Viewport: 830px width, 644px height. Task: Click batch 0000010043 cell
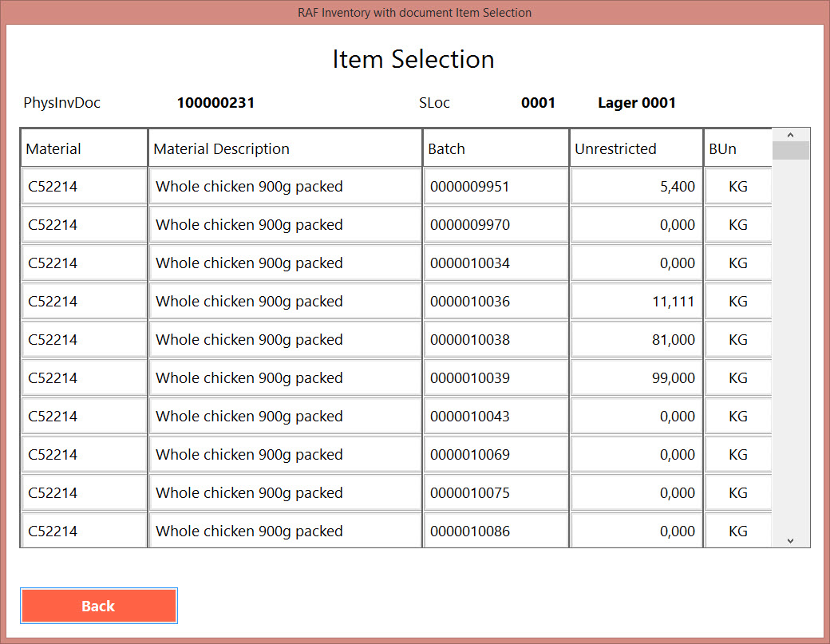click(495, 417)
